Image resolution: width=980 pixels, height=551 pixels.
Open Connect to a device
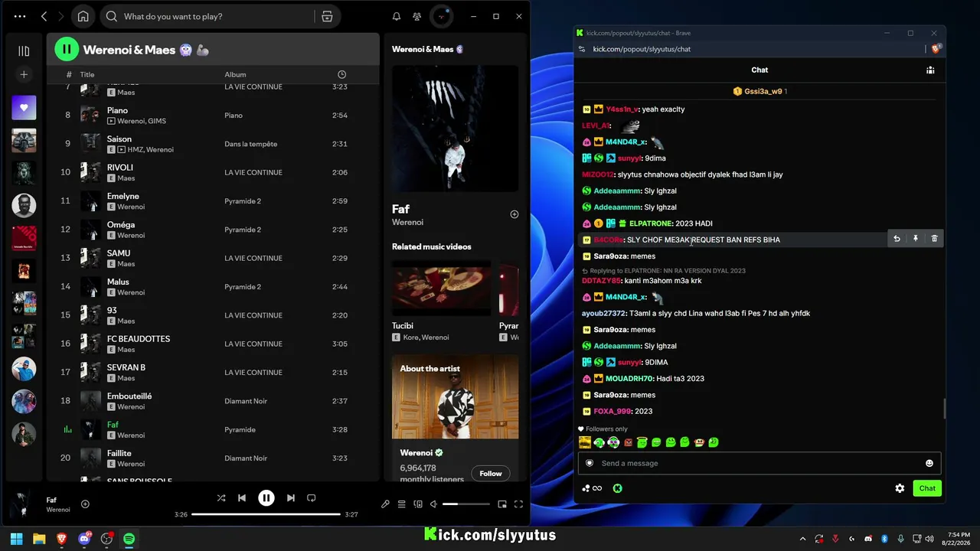(418, 504)
